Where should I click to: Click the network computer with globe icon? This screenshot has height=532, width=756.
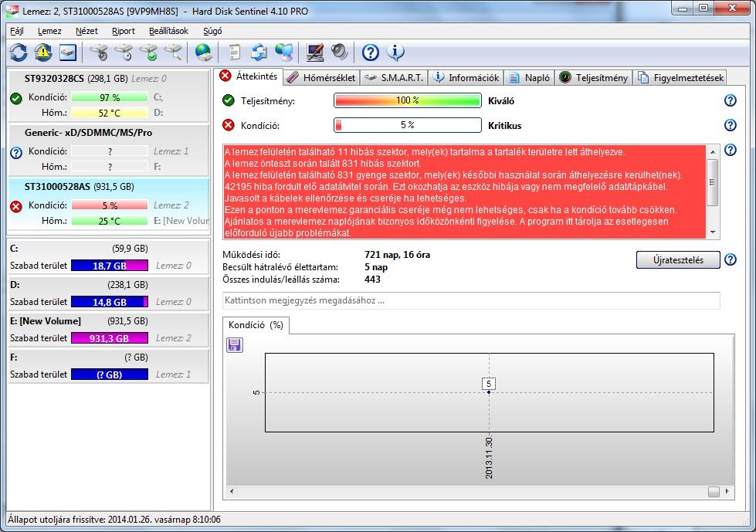pyautogui.click(x=284, y=52)
